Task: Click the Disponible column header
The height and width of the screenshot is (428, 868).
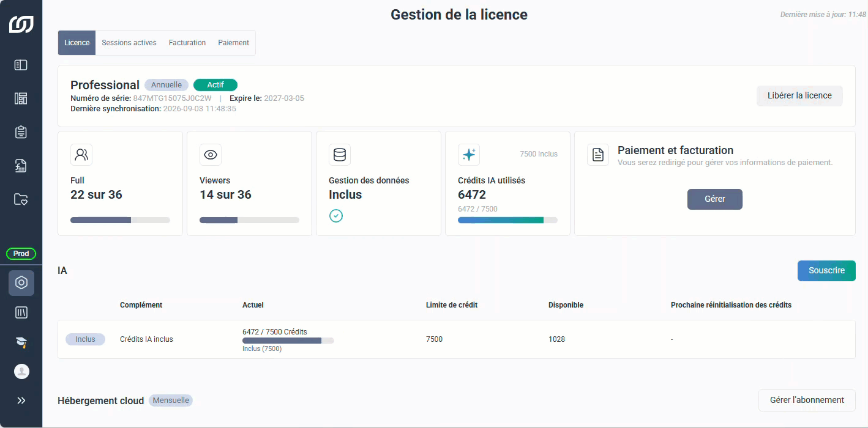Action: pos(566,305)
